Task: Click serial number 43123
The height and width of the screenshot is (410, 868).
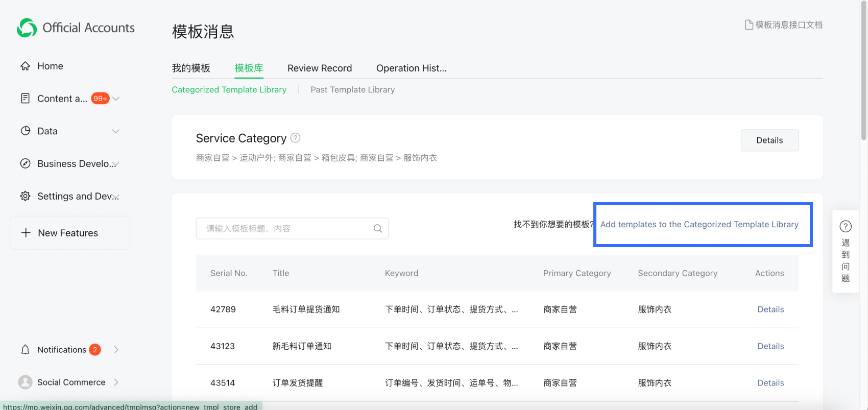Action: [223, 346]
